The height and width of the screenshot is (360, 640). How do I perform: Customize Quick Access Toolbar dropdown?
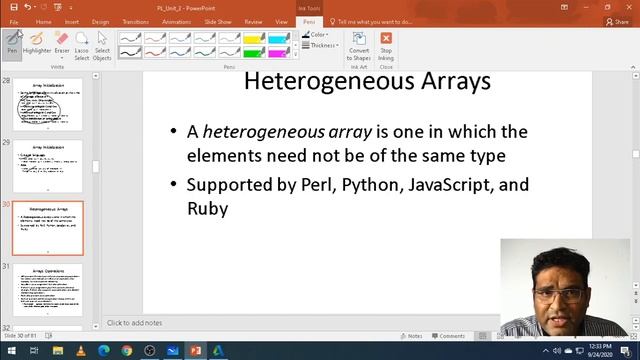71,7
